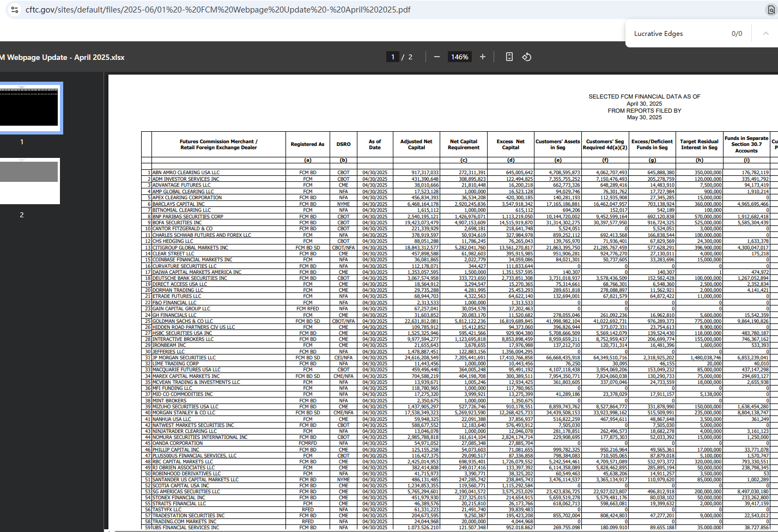The image size is (778, 532).
Task: Click the 'Webpage Update - April 2025.xlsx' document title
Action: coord(65,57)
